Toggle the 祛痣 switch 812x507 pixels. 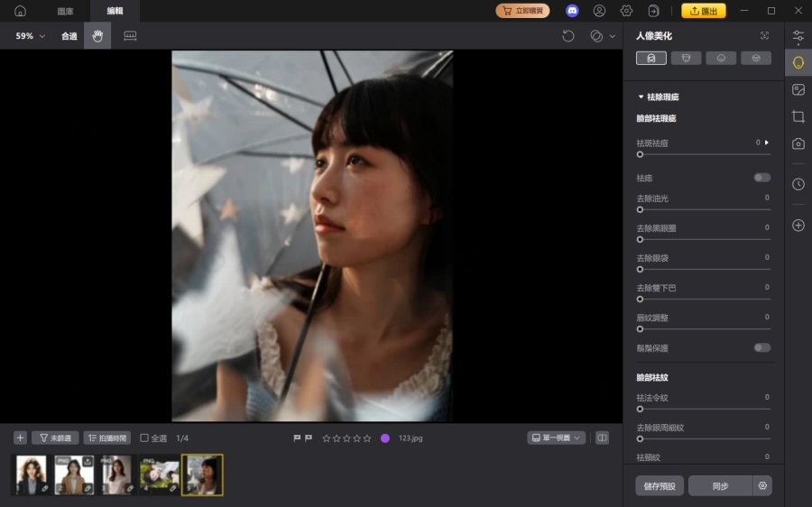761,178
